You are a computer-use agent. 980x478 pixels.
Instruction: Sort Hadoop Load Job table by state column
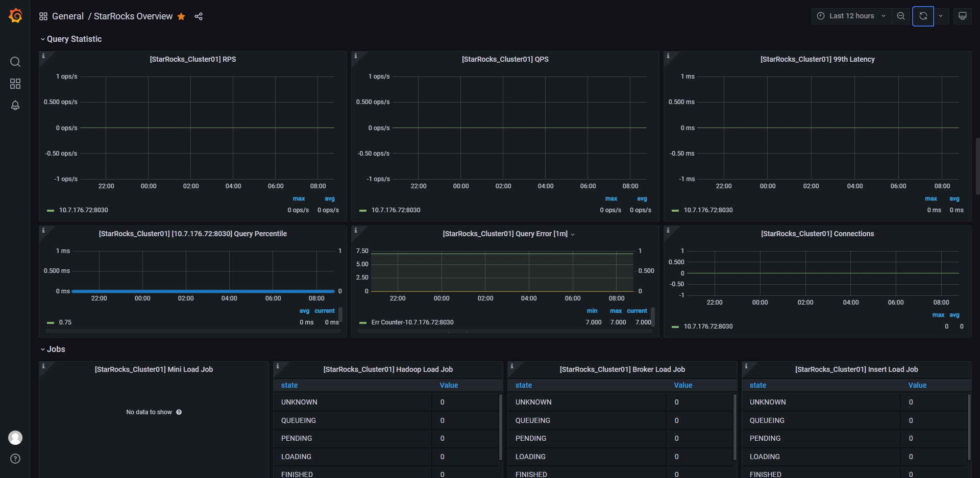pos(289,385)
